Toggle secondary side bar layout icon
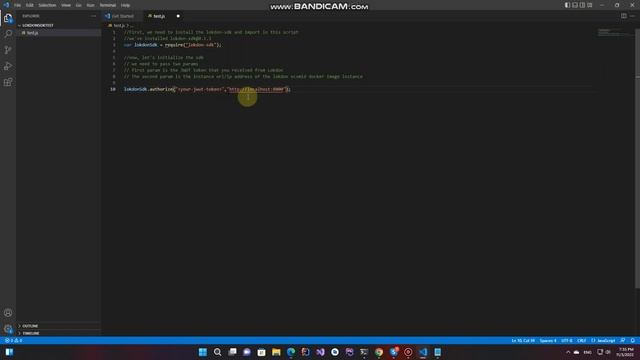 582,5
